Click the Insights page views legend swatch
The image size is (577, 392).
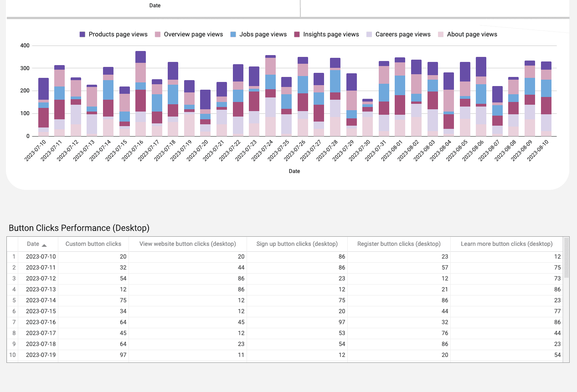pyautogui.click(x=297, y=35)
